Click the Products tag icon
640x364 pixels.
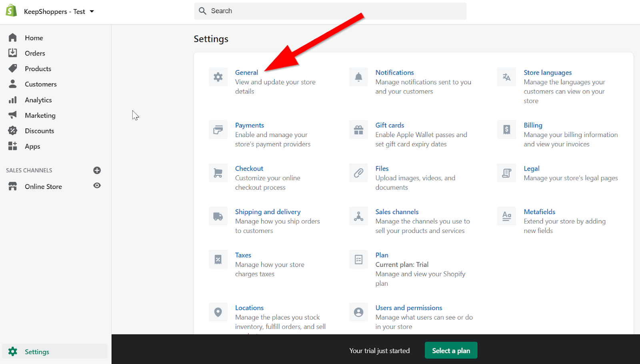[x=13, y=68]
